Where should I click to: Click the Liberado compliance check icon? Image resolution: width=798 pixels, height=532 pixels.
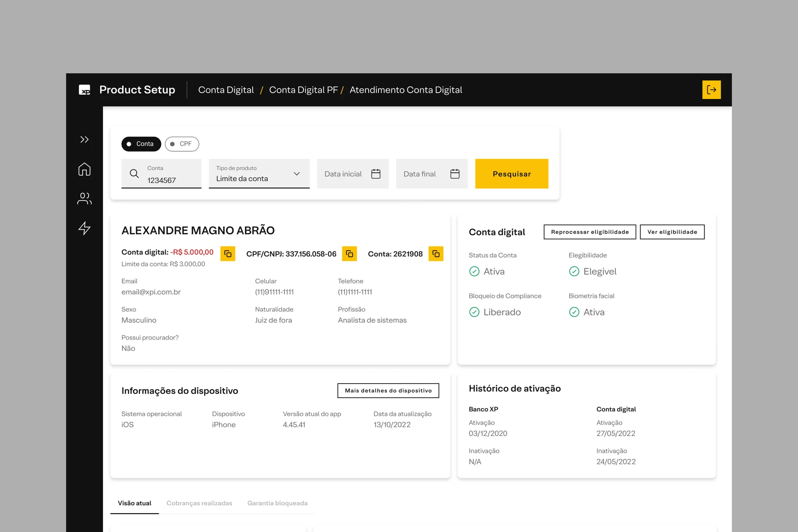pos(474,312)
